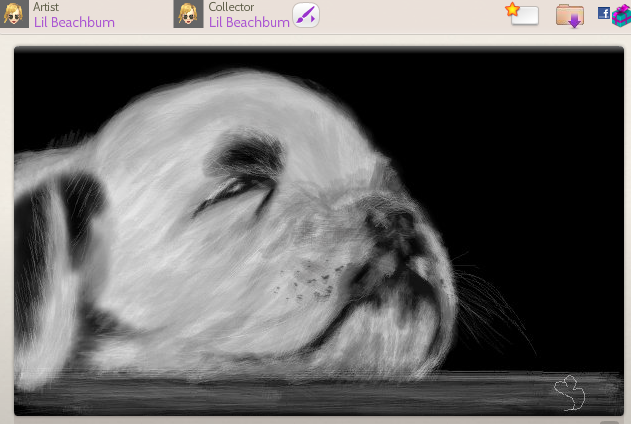Click the artist's avatar picture
This screenshot has height=424, width=631.
[x=14, y=14]
